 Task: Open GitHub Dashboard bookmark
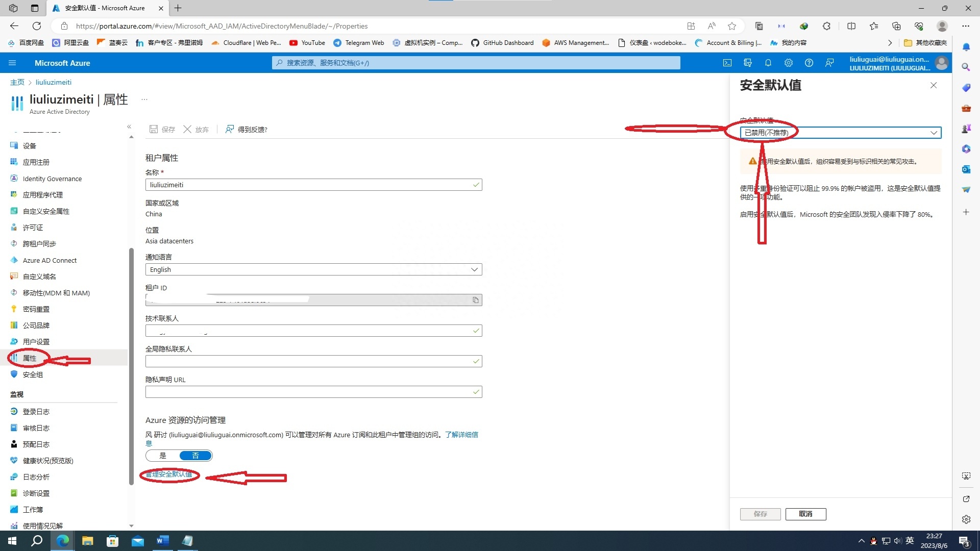502,43
